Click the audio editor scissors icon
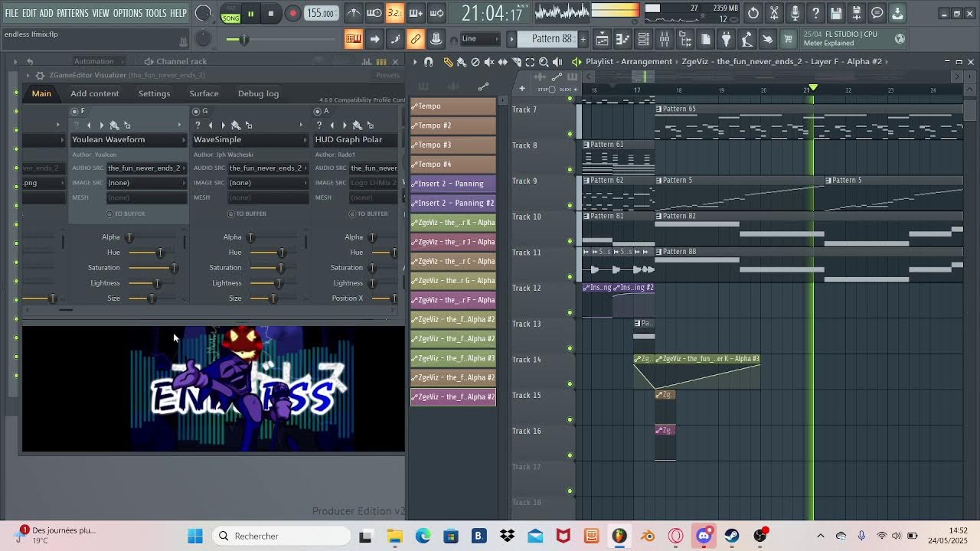 coord(774,13)
